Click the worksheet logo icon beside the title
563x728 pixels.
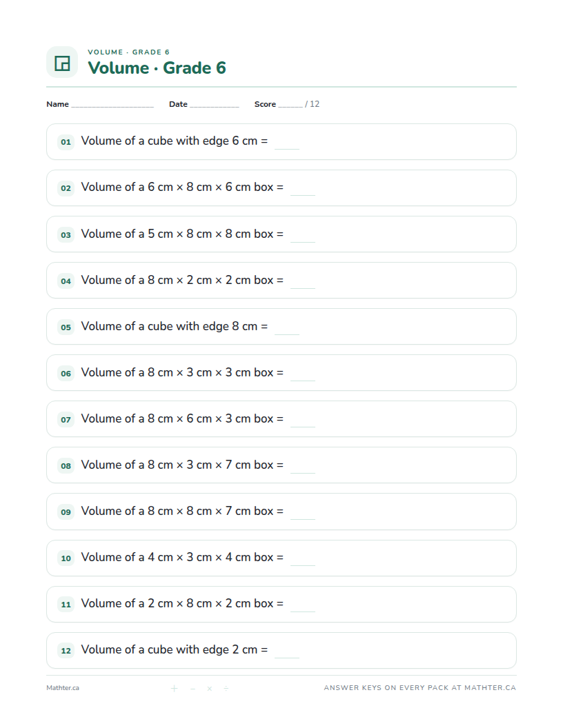pos(62,62)
